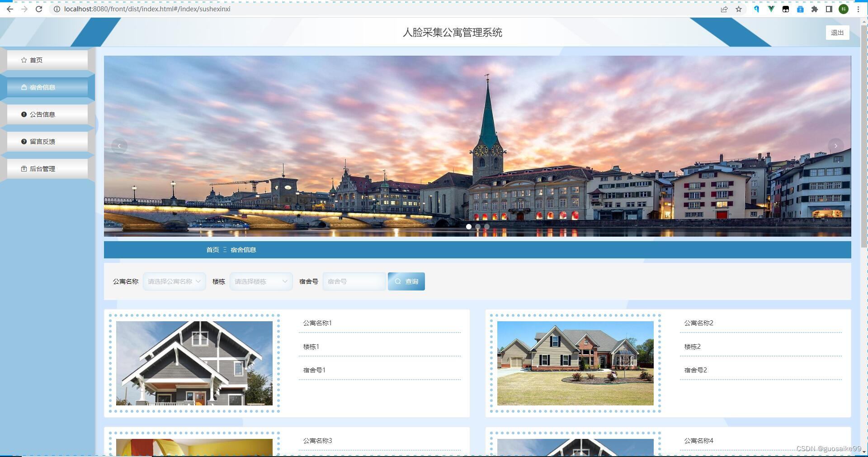The image size is (868, 457).
Task: Click the browser forward arrow
Action: [24, 9]
